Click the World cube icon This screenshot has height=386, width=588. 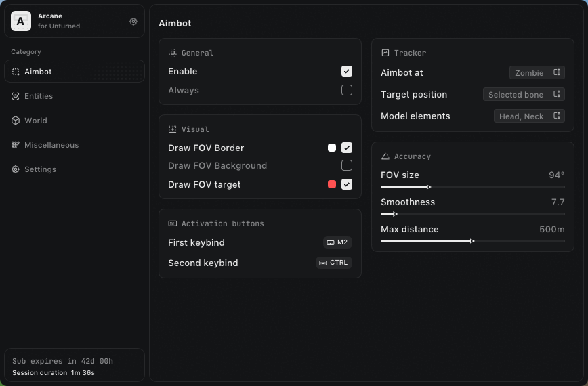point(16,121)
